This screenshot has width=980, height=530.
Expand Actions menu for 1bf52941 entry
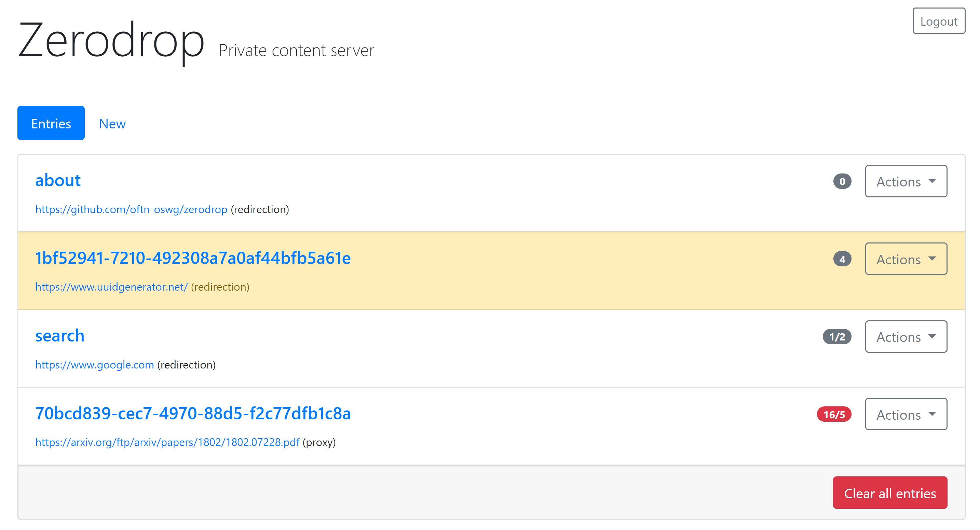click(x=906, y=259)
